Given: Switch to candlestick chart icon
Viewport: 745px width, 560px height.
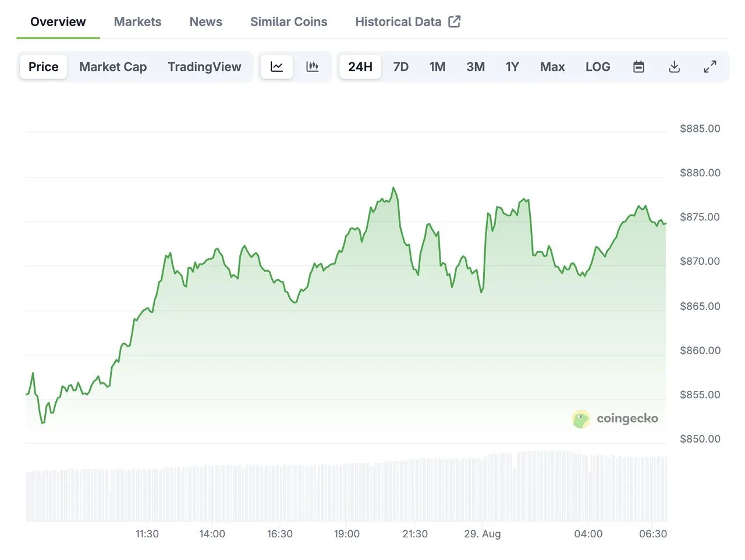Looking at the screenshot, I should click(313, 67).
